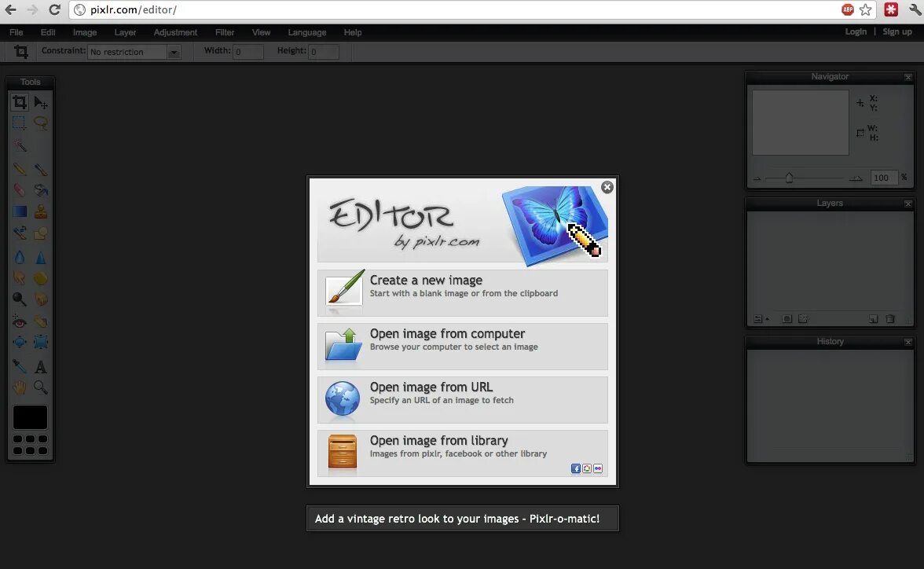The height and width of the screenshot is (569, 924).
Task: Choose the Spot Heal bandage tool
Action: pos(41,321)
